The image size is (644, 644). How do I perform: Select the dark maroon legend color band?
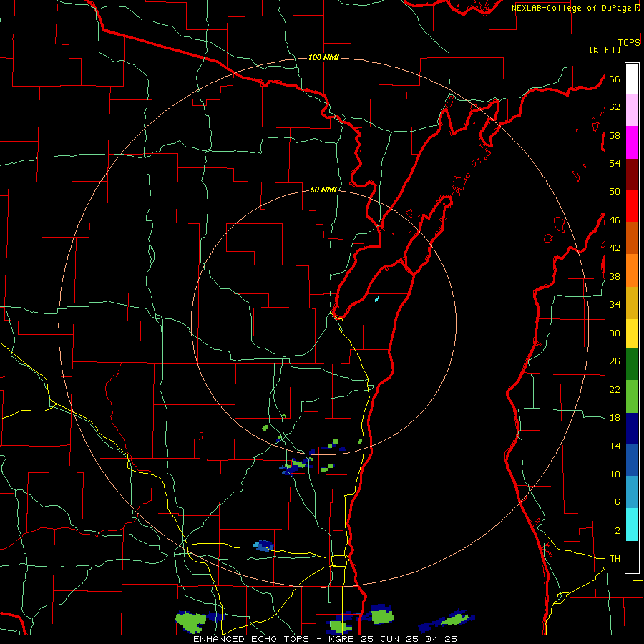coord(632,175)
